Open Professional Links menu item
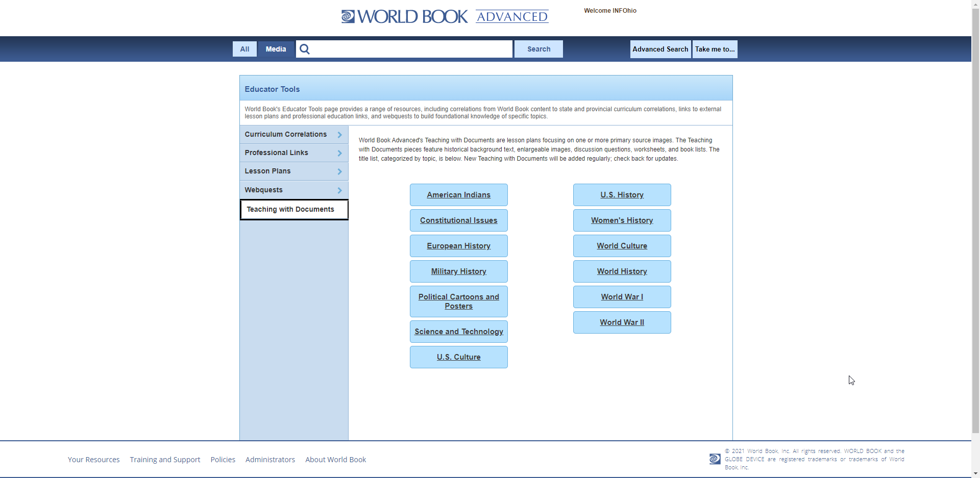This screenshot has width=980, height=478. tap(294, 153)
